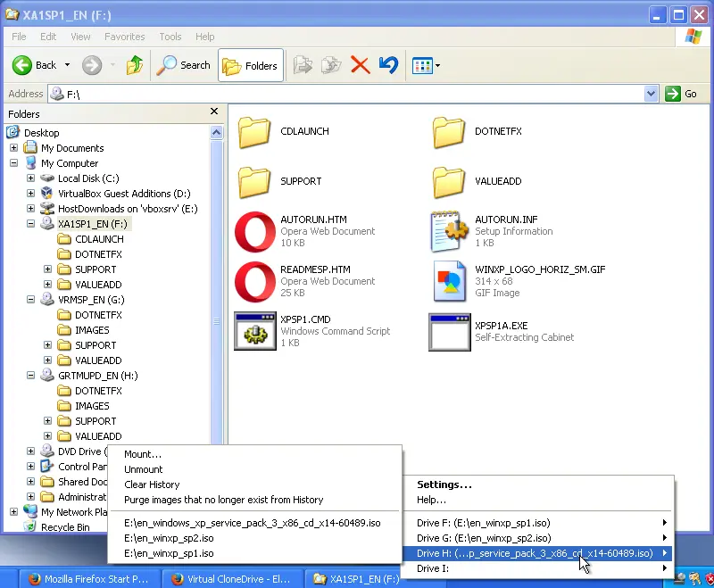714x588 pixels.
Task: Select the AUTORUN.INF setup file icon
Action: click(x=450, y=232)
